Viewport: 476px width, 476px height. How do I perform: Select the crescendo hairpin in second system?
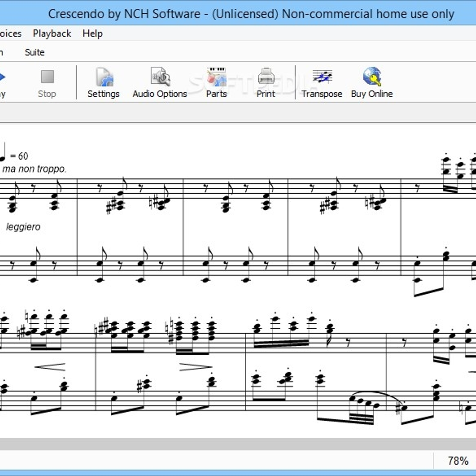[50, 367]
